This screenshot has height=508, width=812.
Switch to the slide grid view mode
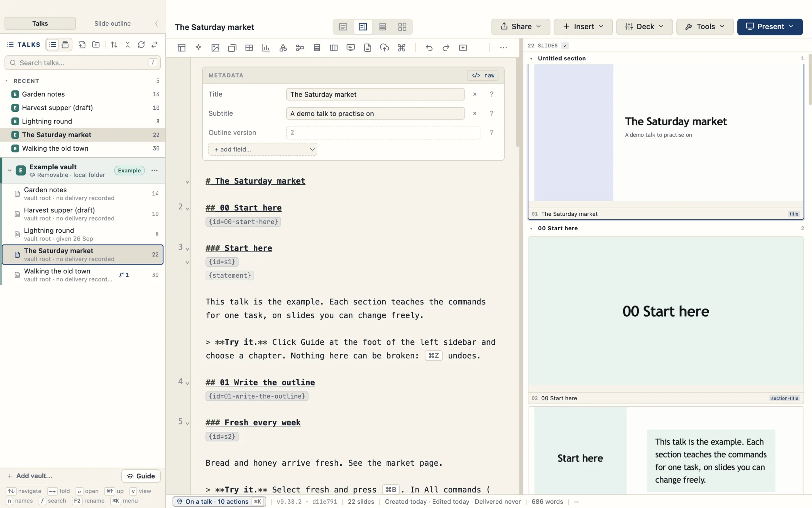point(402,27)
